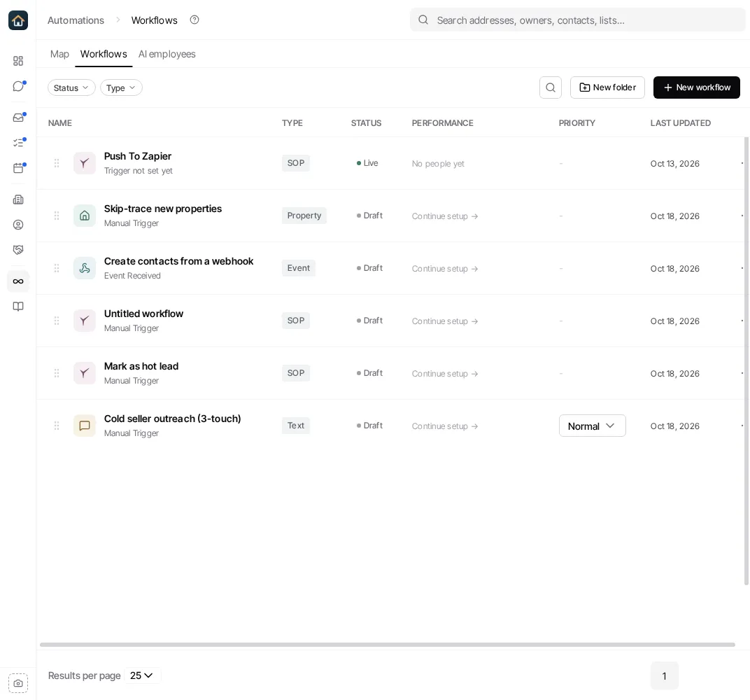Open the Status filter dropdown
This screenshot has width=750, height=700.
(x=71, y=87)
